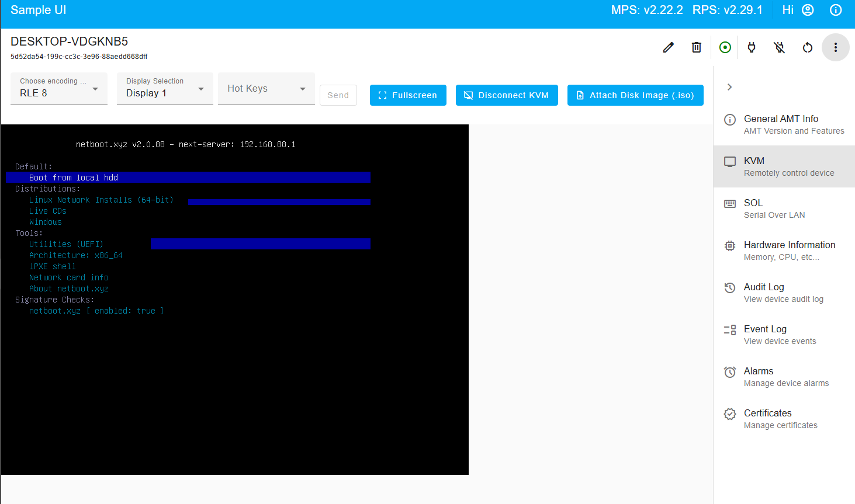Image resolution: width=855 pixels, height=504 pixels.
Task: Open the Choose encoding dropdown
Action: (x=58, y=88)
